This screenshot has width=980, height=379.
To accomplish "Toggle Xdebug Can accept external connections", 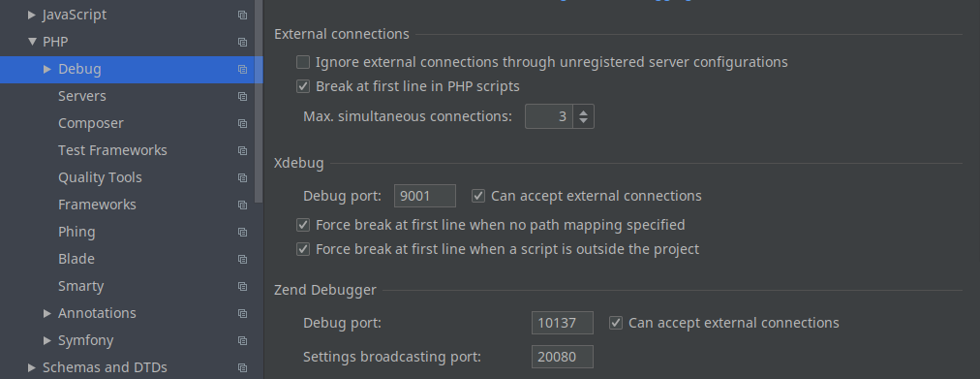I will (478, 196).
